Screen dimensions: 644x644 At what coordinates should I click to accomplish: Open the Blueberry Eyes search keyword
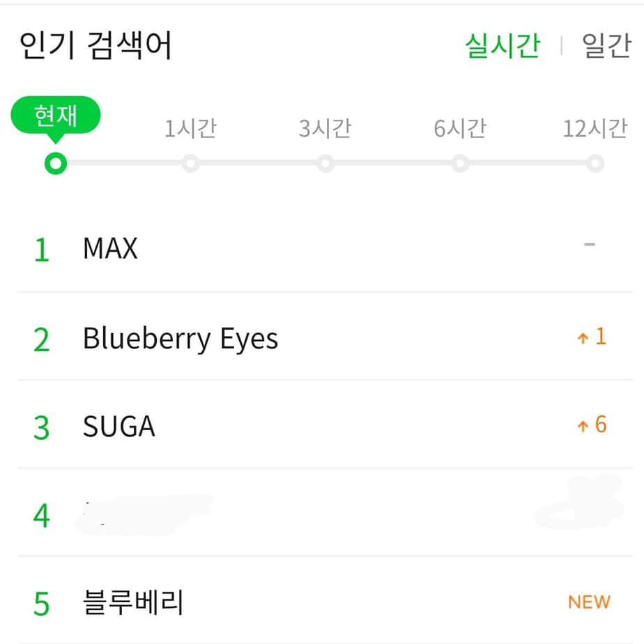click(180, 339)
